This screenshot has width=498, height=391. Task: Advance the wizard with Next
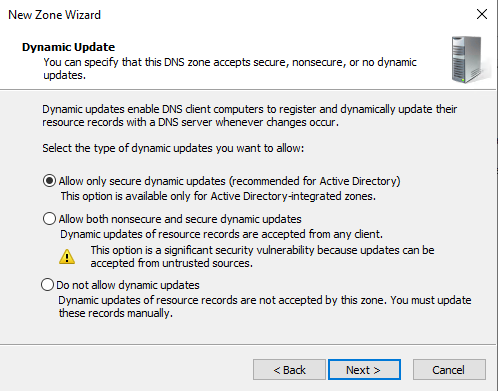(364, 370)
